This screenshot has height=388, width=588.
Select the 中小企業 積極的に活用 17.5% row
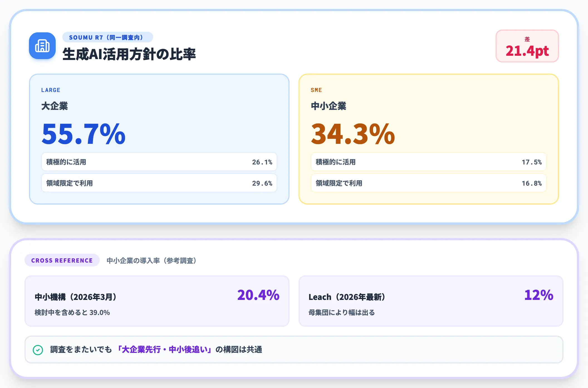pyautogui.click(x=429, y=162)
